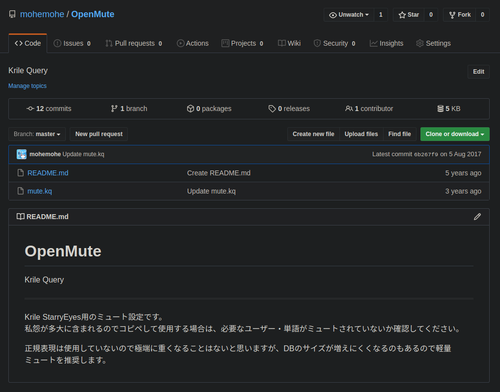The height and width of the screenshot is (392, 500).
Task: Open the Actions tab
Action: pyautogui.click(x=193, y=43)
